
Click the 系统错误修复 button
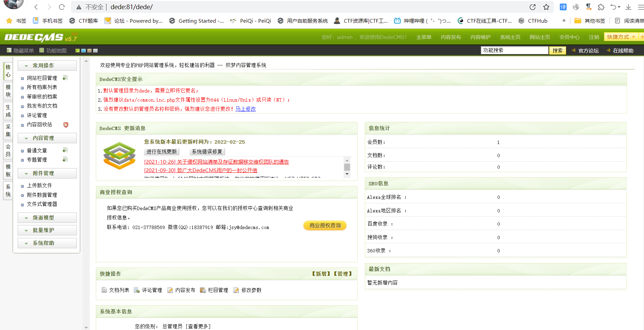point(207,151)
